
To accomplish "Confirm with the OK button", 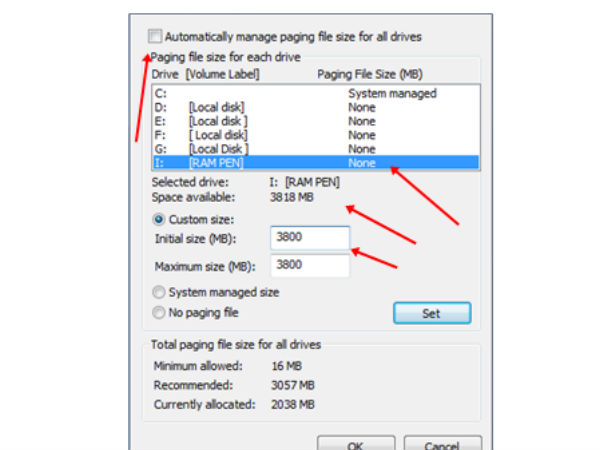I will (x=356, y=443).
